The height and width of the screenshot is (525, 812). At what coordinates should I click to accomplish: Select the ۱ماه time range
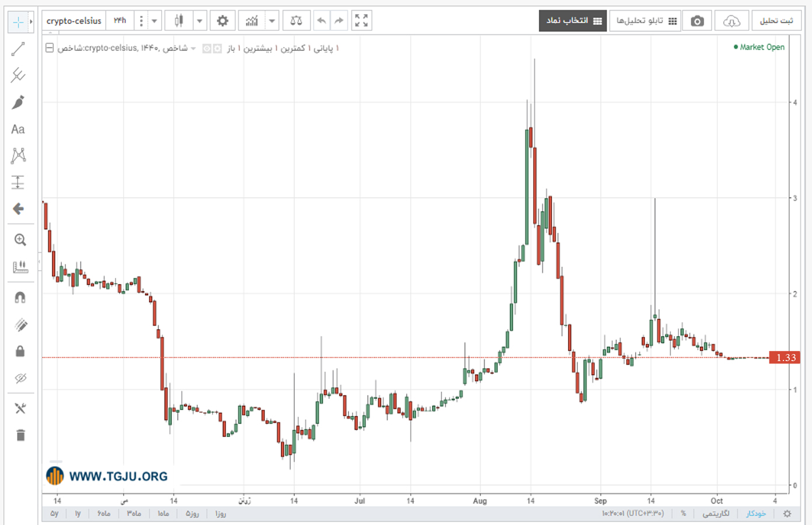pos(163,514)
